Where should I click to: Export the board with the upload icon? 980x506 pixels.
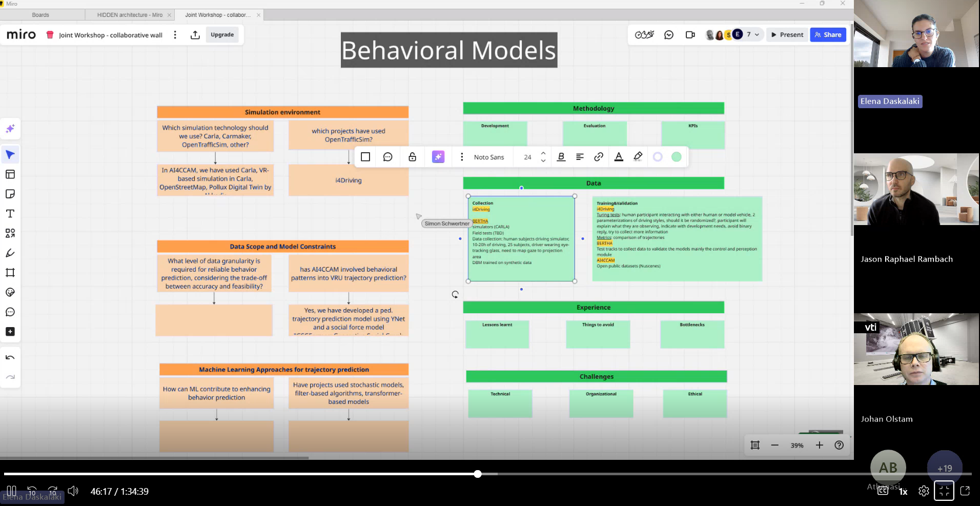coord(195,35)
